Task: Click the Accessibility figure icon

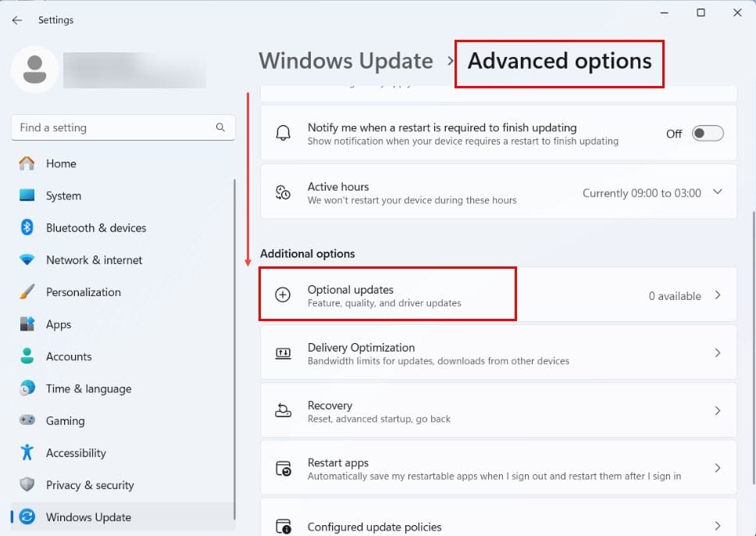Action: click(x=27, y=452)
